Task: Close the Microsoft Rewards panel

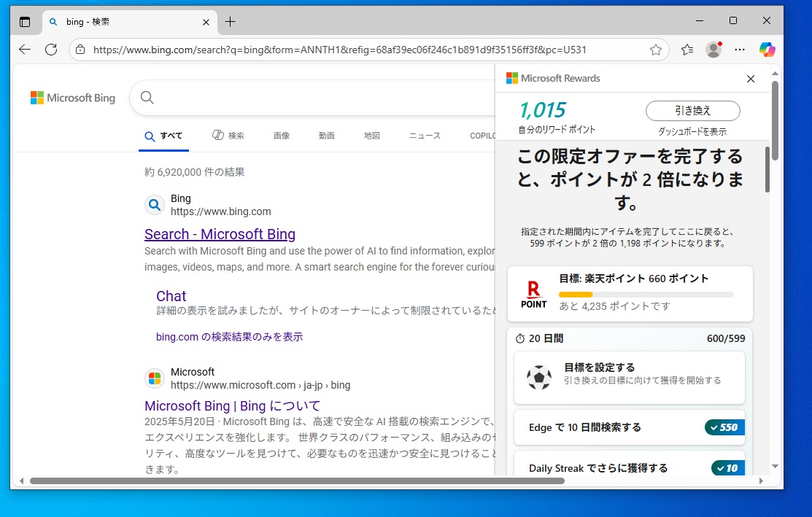Action: [751, 79]
